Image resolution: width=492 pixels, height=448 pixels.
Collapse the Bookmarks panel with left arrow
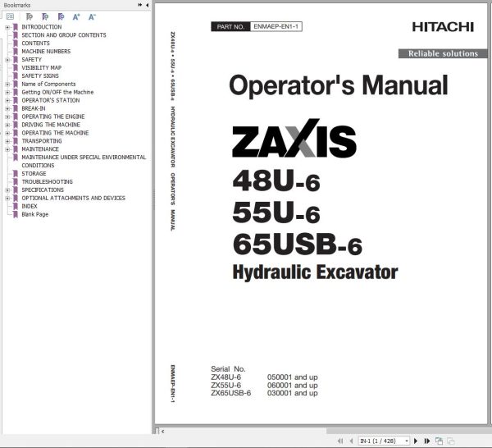tap(147, 5)
